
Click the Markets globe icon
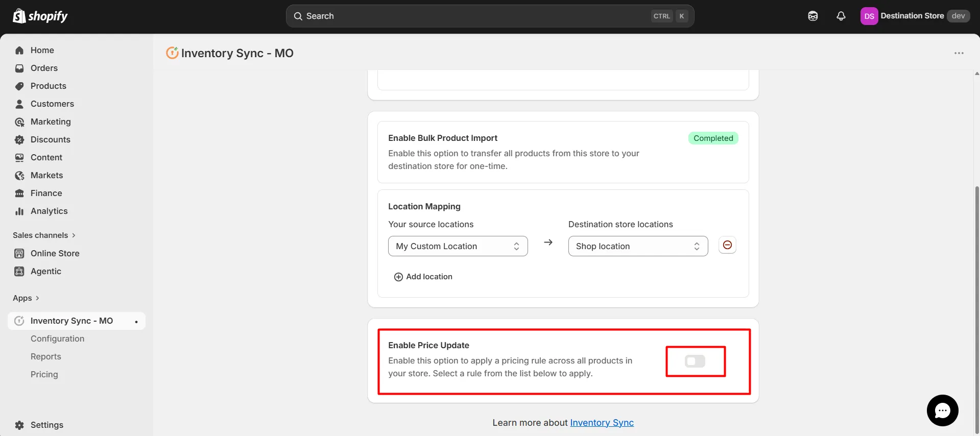coord(19,175)
